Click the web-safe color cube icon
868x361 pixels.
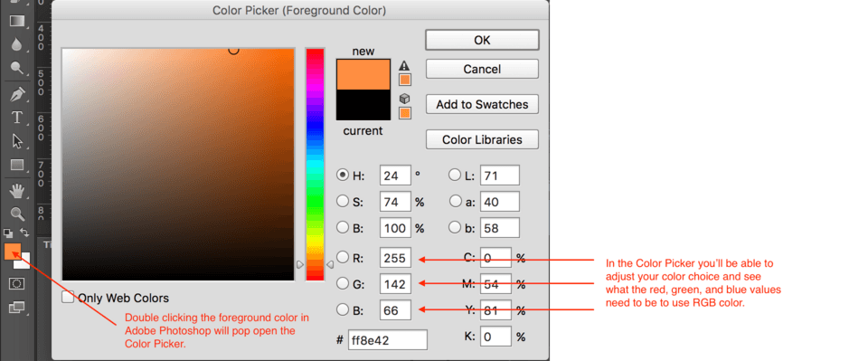(405, 99)
